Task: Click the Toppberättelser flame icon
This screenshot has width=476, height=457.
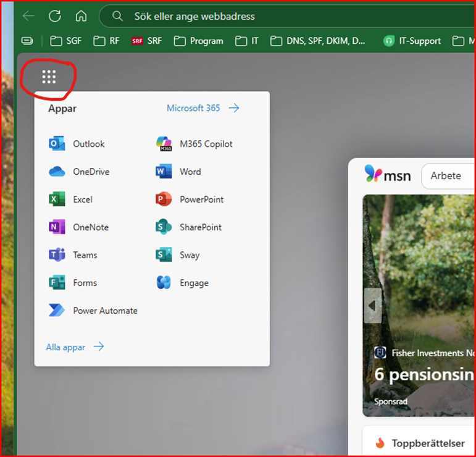Action: [x=380, y=443]
